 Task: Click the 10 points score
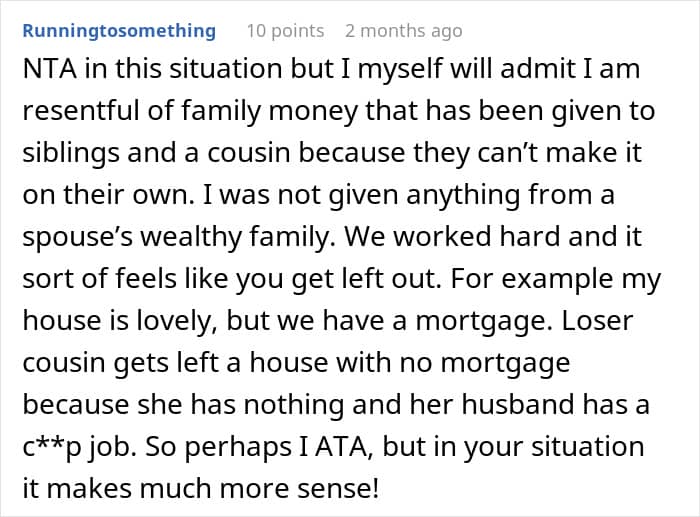(285, 31)
